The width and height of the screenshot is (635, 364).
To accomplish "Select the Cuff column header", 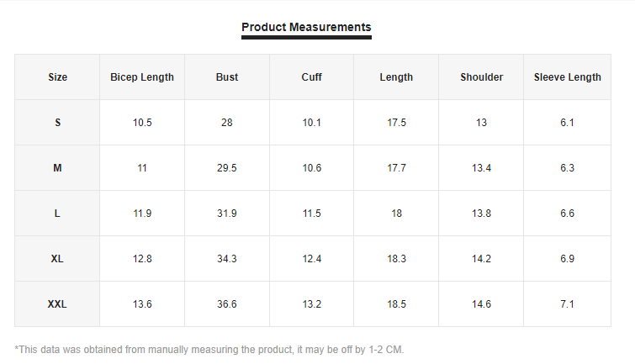I will click(x=311, y=77).
